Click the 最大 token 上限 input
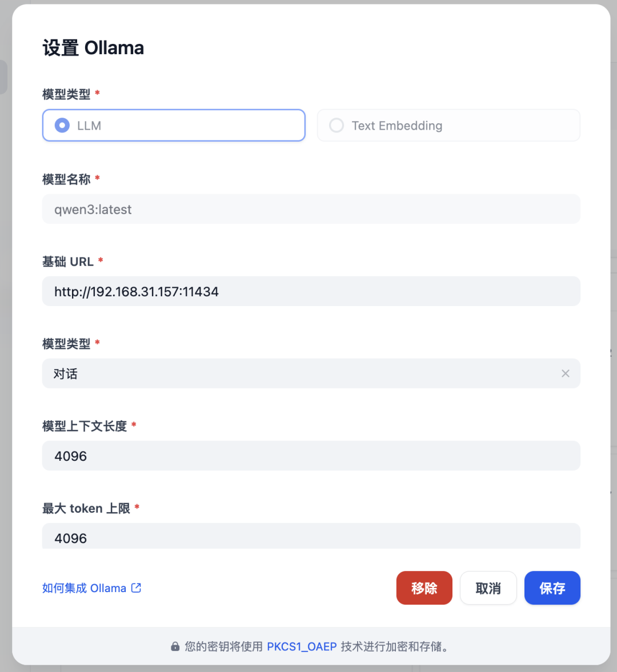The height and width of the screenshot is (672, 617). click(x=311, y=537)
